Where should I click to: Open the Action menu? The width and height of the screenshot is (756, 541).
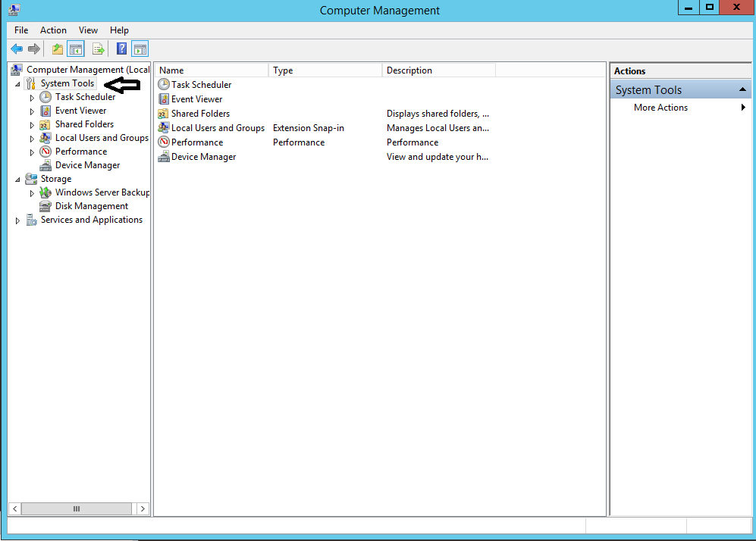53,30
